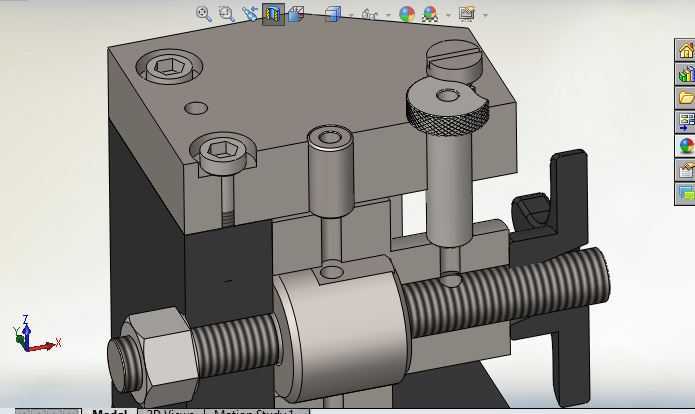Toggle the Section View tool
Viewport: 695px width, 414px height.
pos(273,14)
